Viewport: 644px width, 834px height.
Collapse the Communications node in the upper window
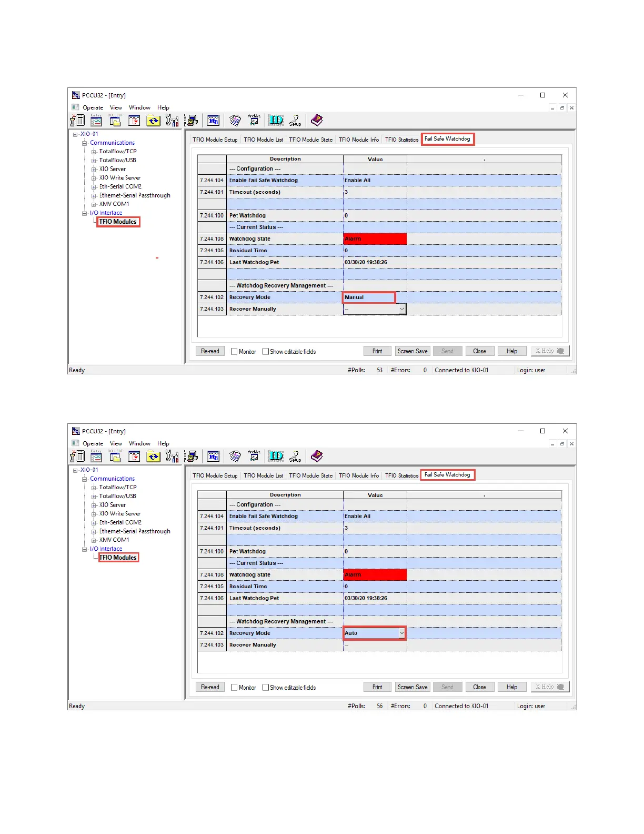84,143
